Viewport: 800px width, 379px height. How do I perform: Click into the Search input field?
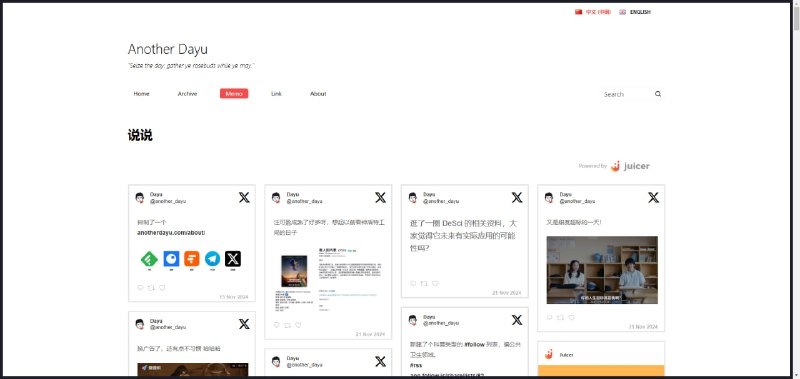[x=627, y=94]
